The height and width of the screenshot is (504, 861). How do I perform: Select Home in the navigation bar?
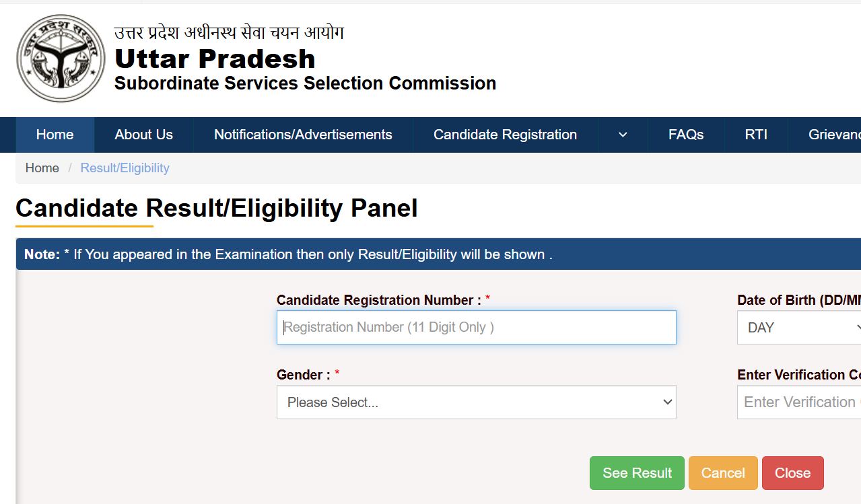click(x=55, y=135)
